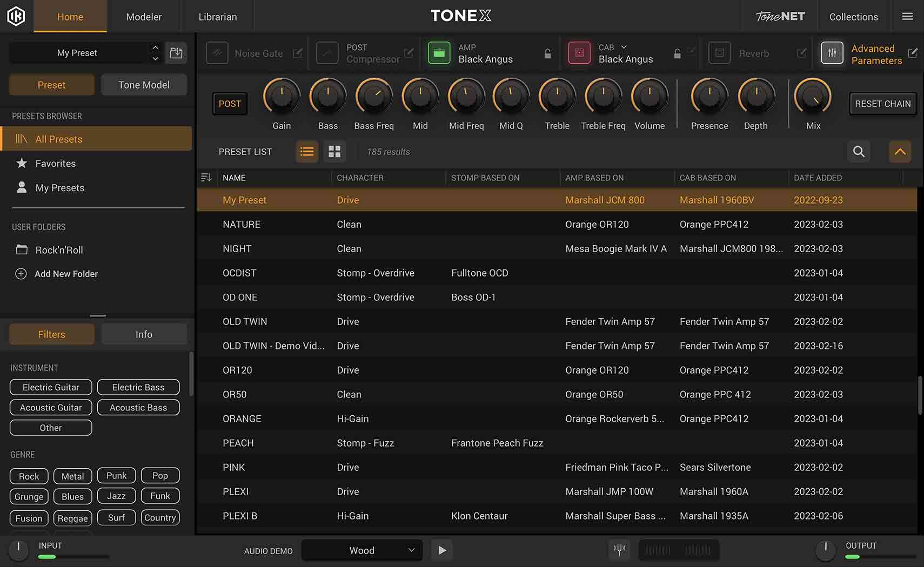Open preset search with the magnifier icon
Image resolution: width=924 pixels, height=567 pixels.
tap(859, 152)
